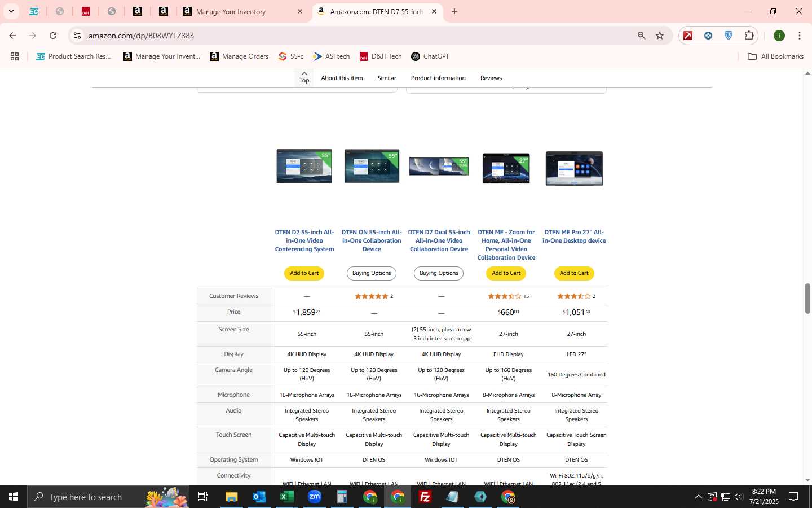Click the blue circular extension icon

pyautogui.click(x=708, y=36)
